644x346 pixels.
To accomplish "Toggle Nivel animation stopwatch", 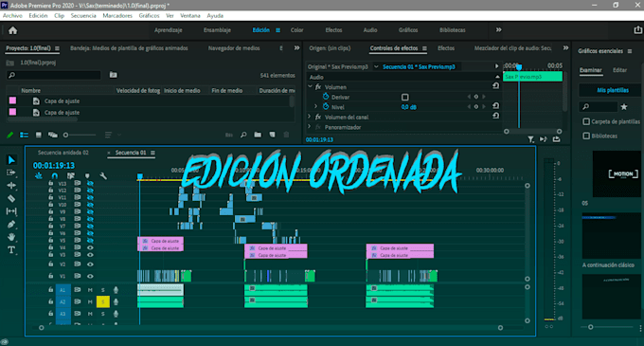I will [x=326, y=106].
